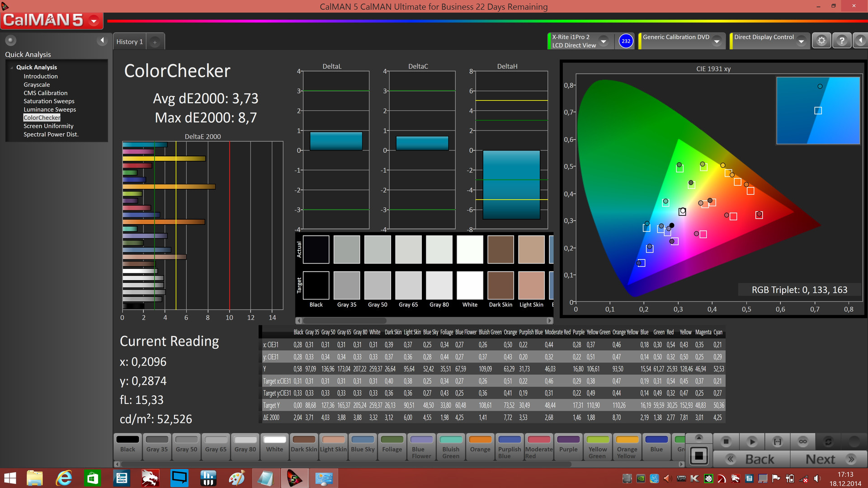Click the stop measurement button
Viewport: 868px width, 488px height.
[726, 441]
